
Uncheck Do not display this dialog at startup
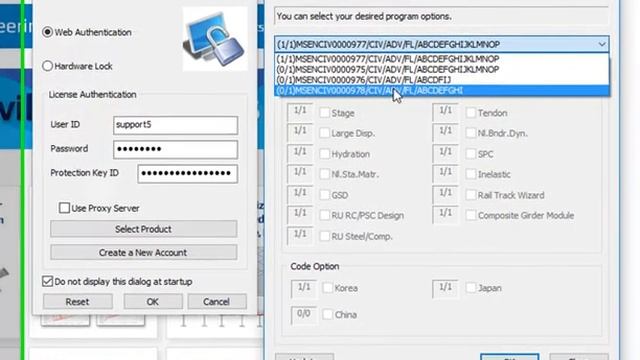click(x=47, y=281)
